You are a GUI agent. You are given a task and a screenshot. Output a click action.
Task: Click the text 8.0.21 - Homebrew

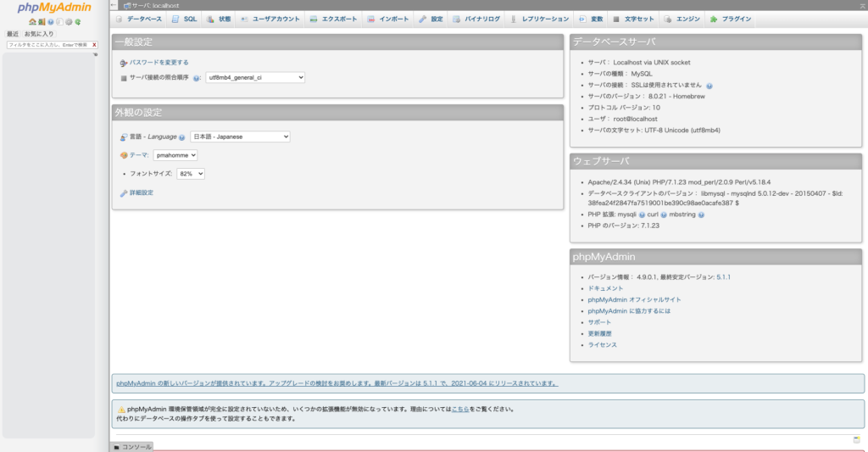click(676, 97)
